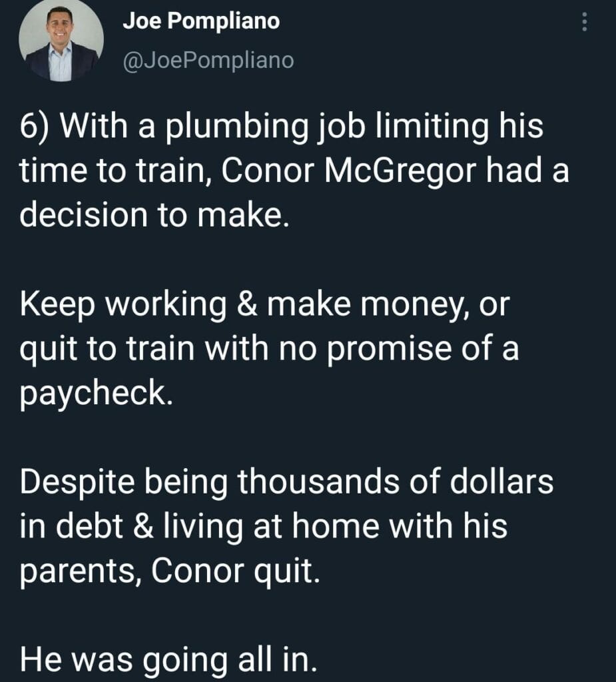
Task: Click the words 'Conor quit.'
Action: (235, 571)
